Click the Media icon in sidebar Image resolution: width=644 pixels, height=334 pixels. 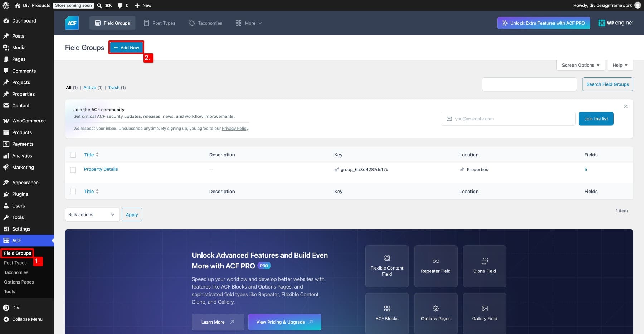[x=6, y=48]
